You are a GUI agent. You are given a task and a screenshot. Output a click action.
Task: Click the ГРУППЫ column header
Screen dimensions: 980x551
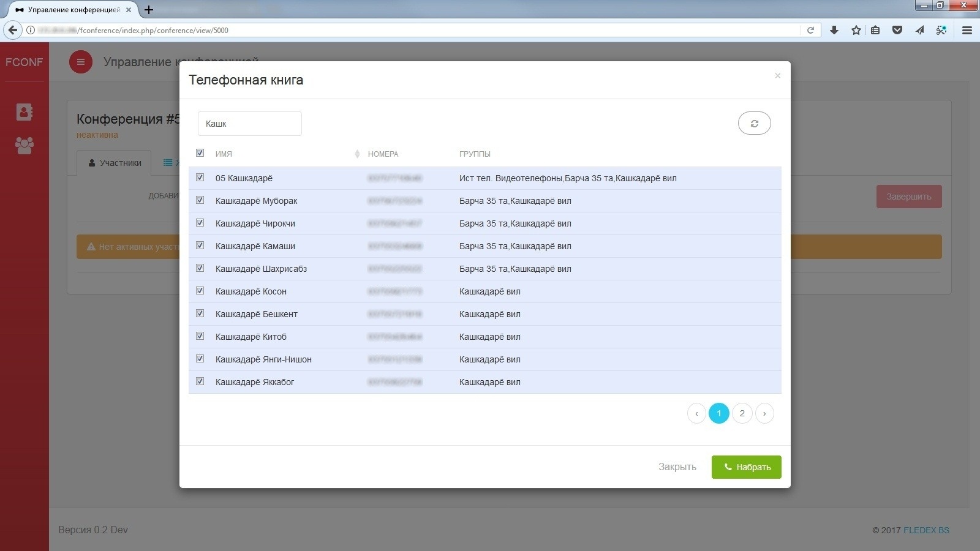pos(475,154)
